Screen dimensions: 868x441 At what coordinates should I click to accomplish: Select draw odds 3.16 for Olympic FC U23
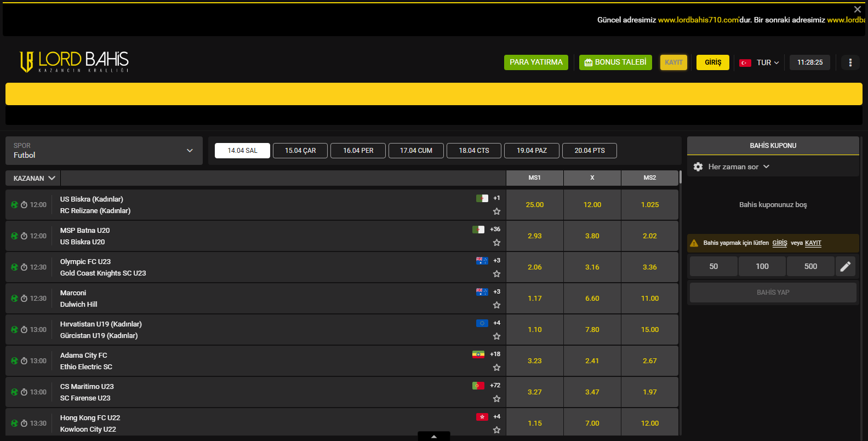tap(592, 267)
